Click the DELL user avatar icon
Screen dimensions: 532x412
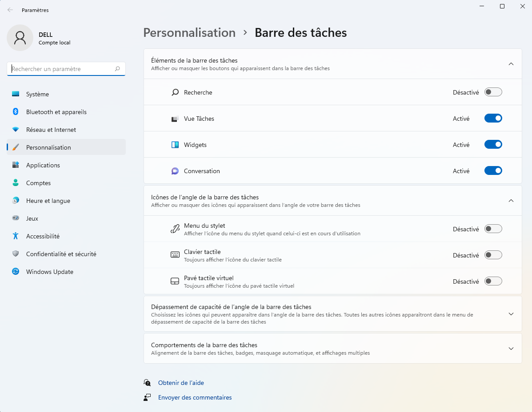[20, 38]
